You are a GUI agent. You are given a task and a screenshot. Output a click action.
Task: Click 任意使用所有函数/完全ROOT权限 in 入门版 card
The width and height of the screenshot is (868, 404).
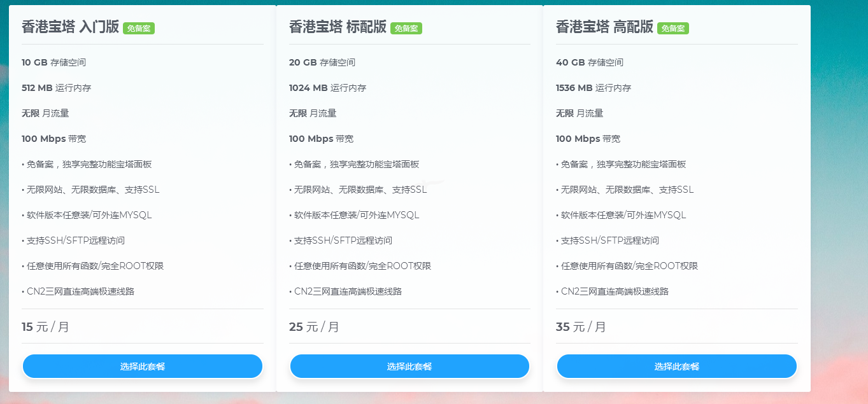[x=93, y=266]
